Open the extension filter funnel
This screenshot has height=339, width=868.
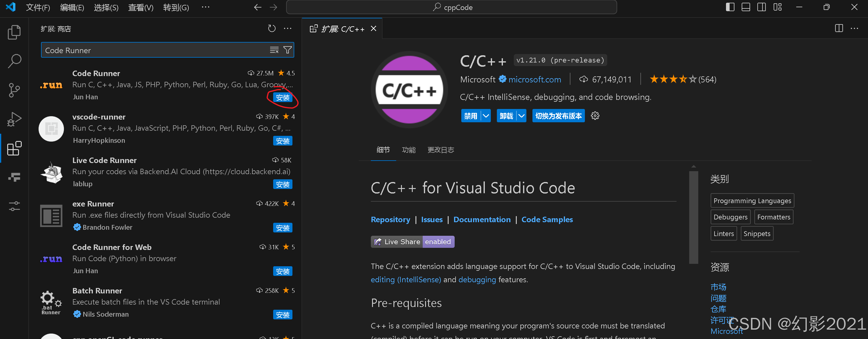tap(287, 50)
